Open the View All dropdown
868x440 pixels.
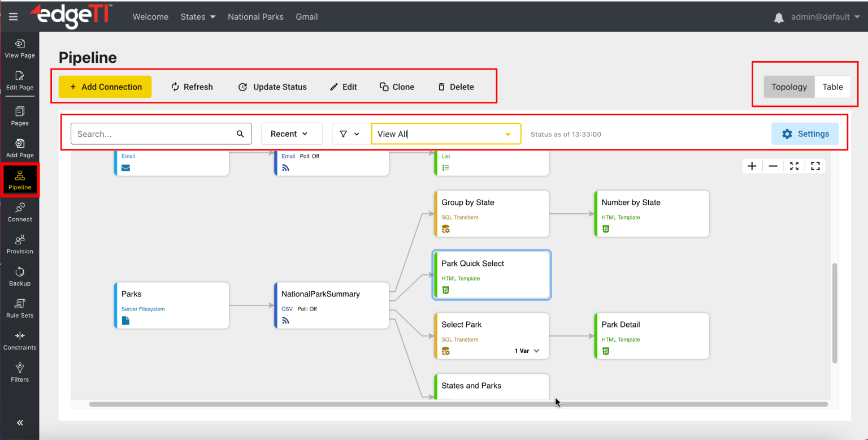446,133
